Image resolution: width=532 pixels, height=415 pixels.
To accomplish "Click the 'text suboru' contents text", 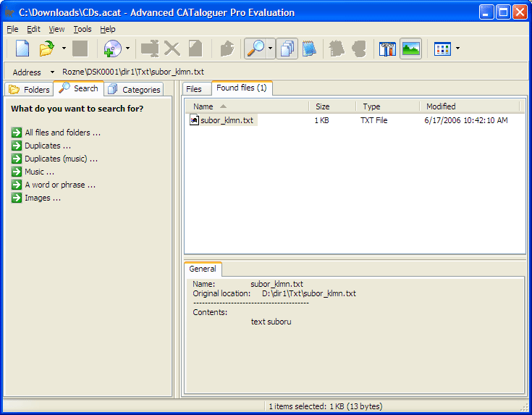I will (x=271, y=322).
